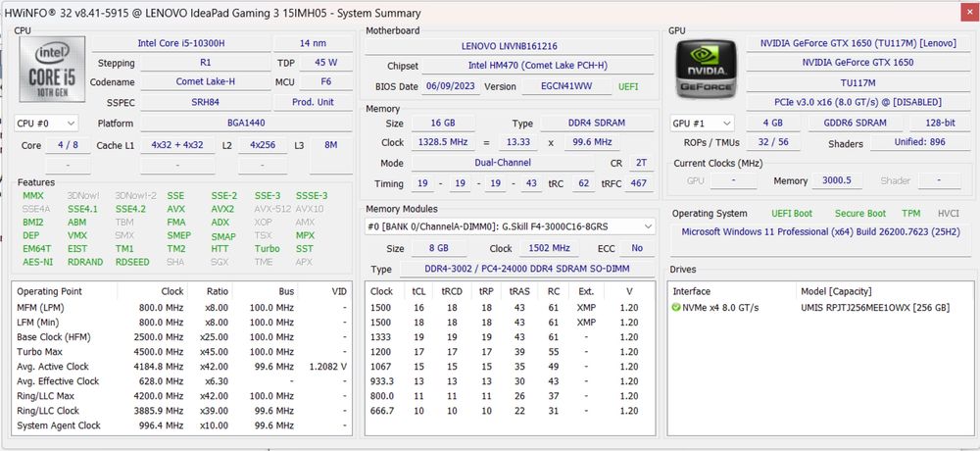Screen dimensions: 980x451
Task: Click the Comet Lake-H codename field
Action: [x=206, y=82]
